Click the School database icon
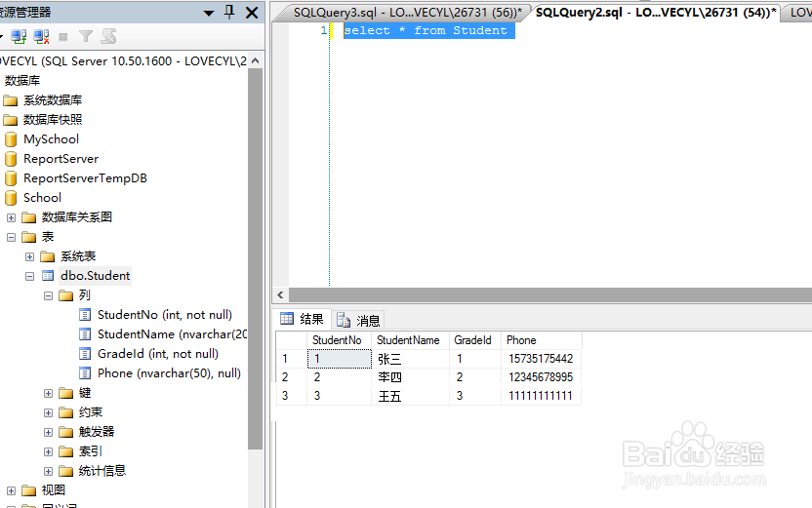 11,198
